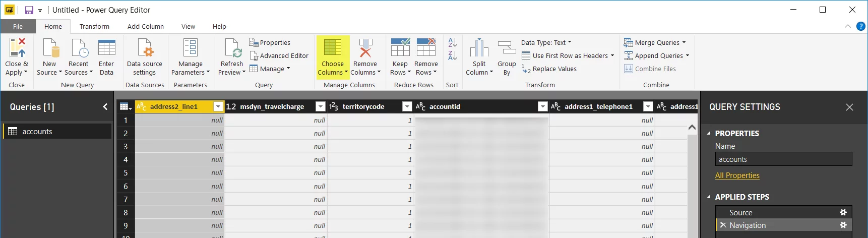Open the Manage query dropdown
868x238 pixels.
pyautogui.click(x=270, y=69)
